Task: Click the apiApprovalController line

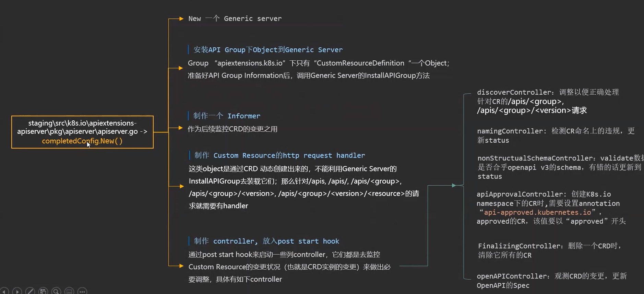Action: tap(544, 194)
